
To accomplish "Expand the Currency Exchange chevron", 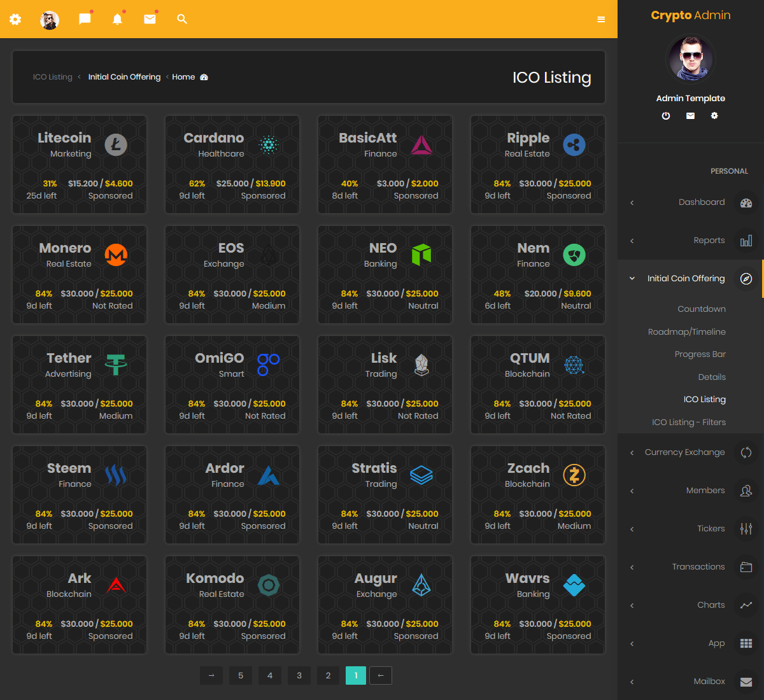I will pyautogui.click(x=632, y=453).
